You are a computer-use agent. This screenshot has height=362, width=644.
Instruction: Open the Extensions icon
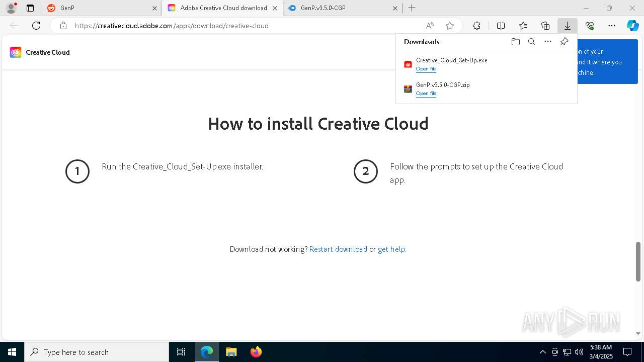476,26
